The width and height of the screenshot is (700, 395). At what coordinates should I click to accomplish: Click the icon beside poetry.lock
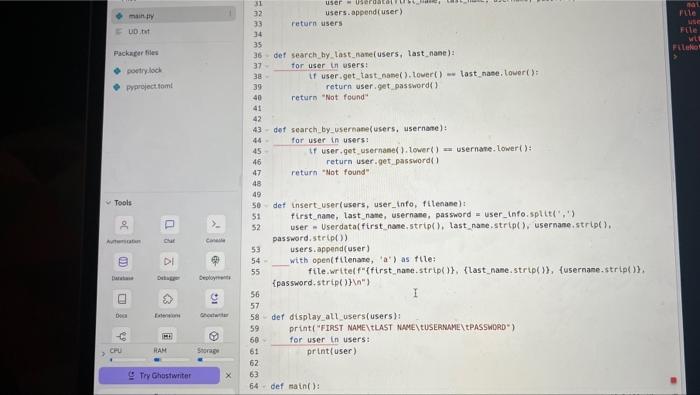pyautogui.click(x=117, y=71)
